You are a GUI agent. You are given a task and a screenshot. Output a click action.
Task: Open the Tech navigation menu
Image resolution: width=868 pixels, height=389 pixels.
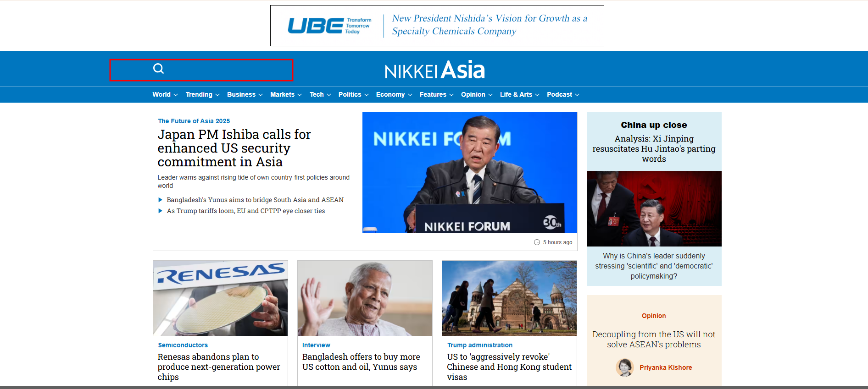[x=320, y=94]
